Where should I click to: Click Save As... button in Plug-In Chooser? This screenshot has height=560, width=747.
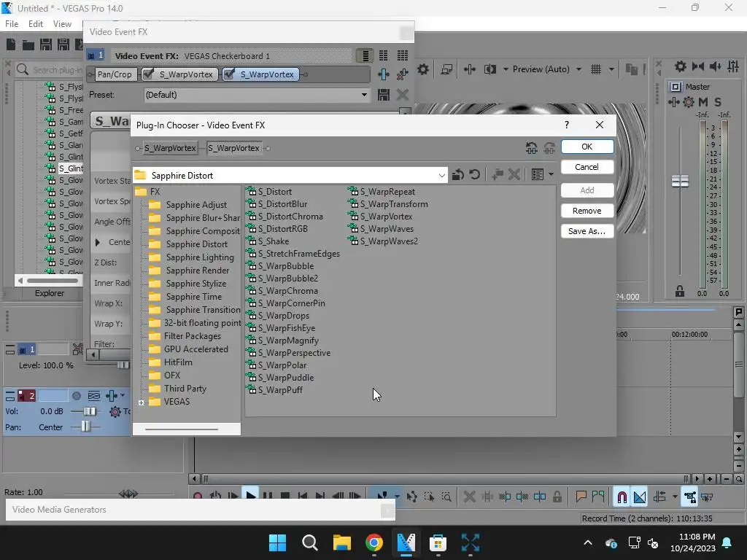click(x=587, y=231)
